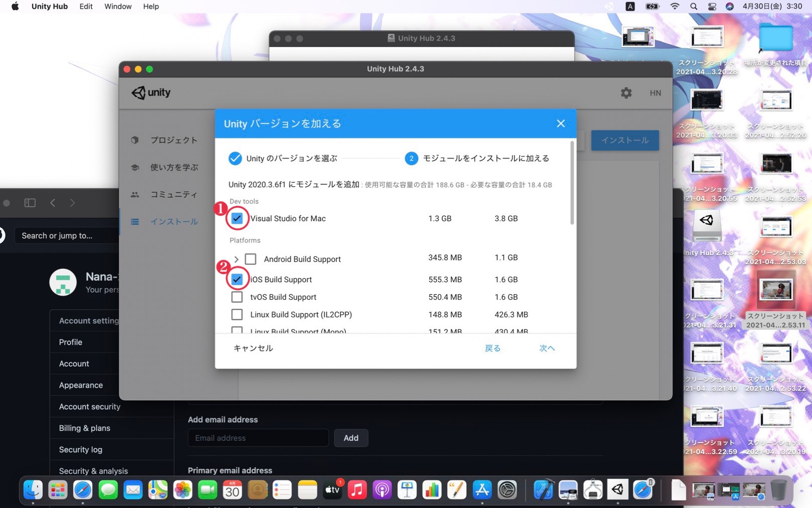Screen dimensions: 812x508
Task: Click the 次へ button
Action: click(x=547, y=348)
